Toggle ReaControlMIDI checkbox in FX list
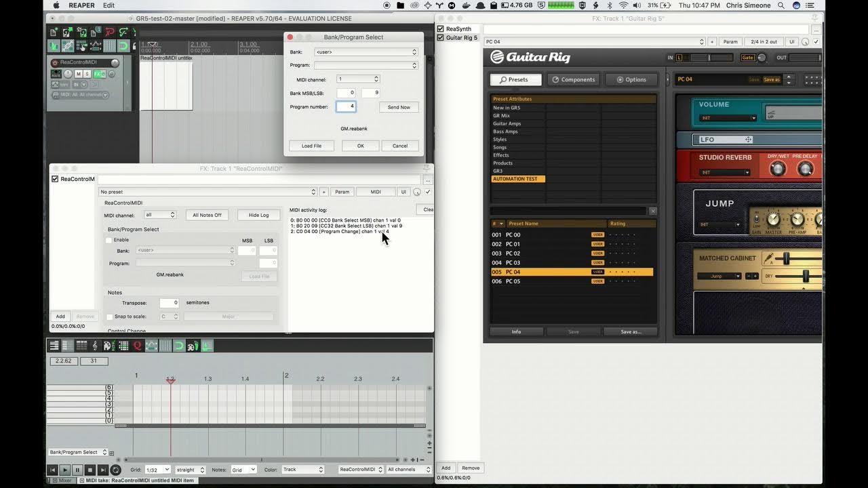This screenshot has width=868, height=488. [56, 179]
